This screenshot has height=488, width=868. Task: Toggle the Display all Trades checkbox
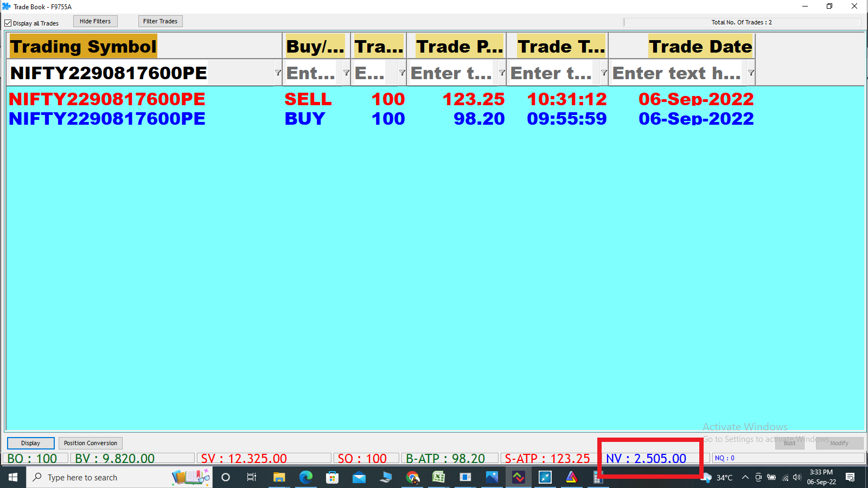pos(8,23)
